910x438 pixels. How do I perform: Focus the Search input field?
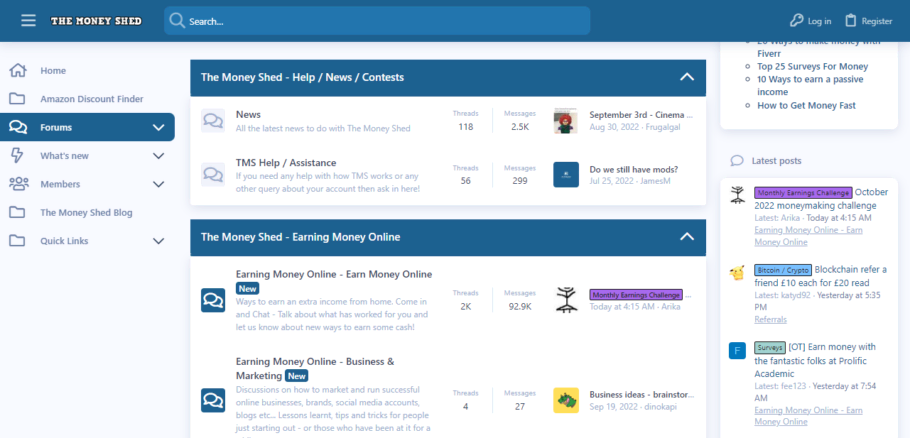377,21
